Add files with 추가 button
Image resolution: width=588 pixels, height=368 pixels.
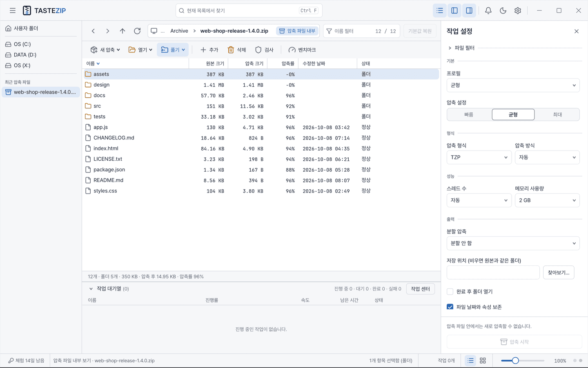(209, 50)
